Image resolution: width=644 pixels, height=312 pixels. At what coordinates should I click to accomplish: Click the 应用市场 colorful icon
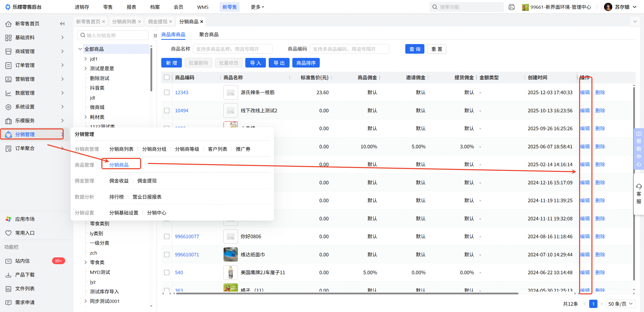(x=8, y=219)
